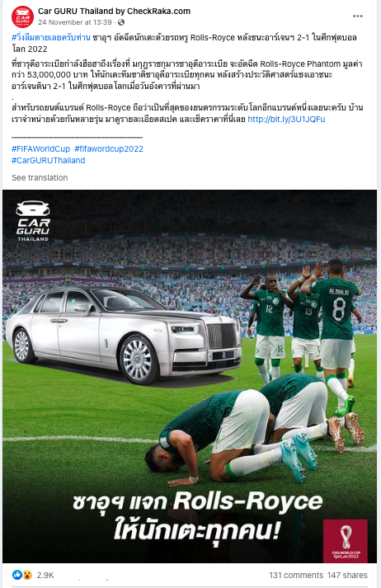The image size is (381, 588).
Task: Click See translation
Action: (40, 178)
